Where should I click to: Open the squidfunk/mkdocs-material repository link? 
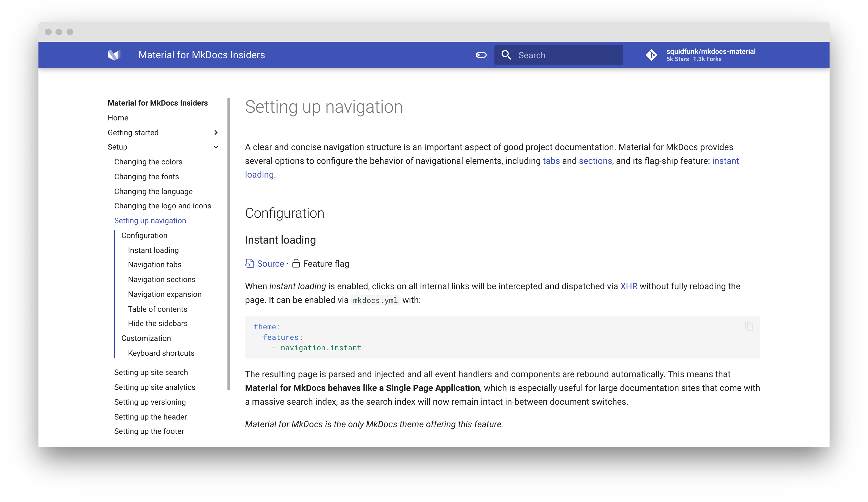click(711, 52)
